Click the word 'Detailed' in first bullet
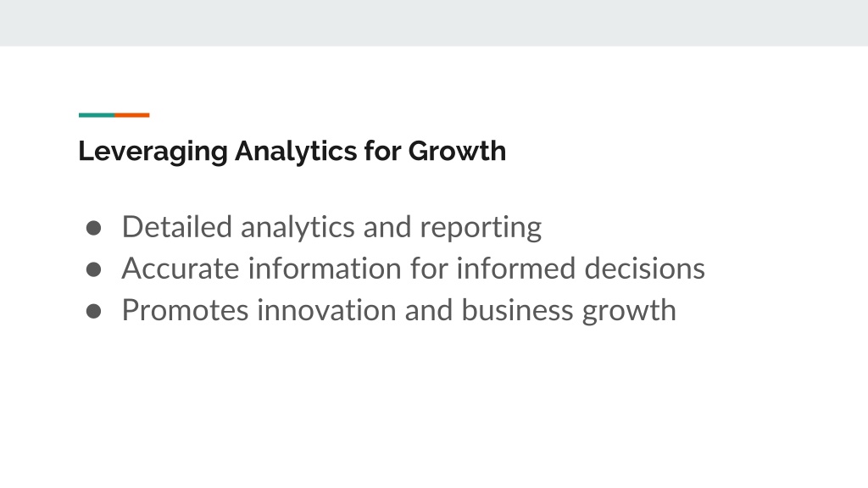The height and width of the screenshot is (488, 868). click(176, 227)
